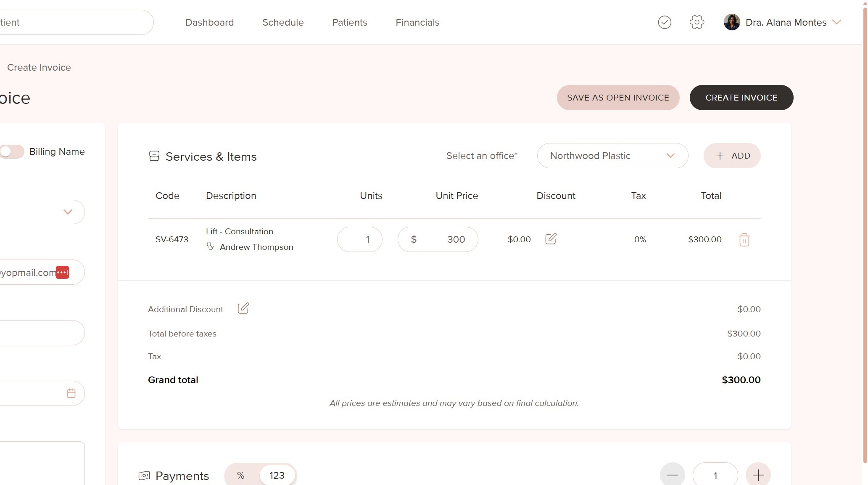Expand the user account menu chevron
The image size is (868, 485).
(836, 22)
